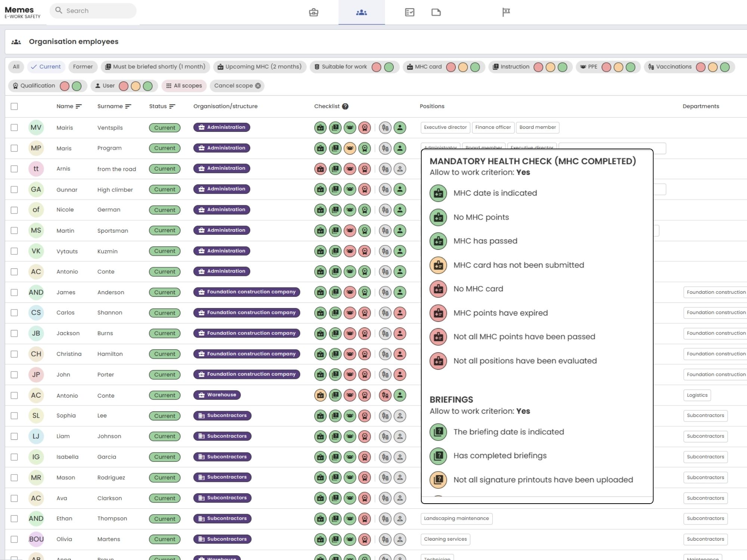Sort by the Status column sort icon

[x=172, y=106]
